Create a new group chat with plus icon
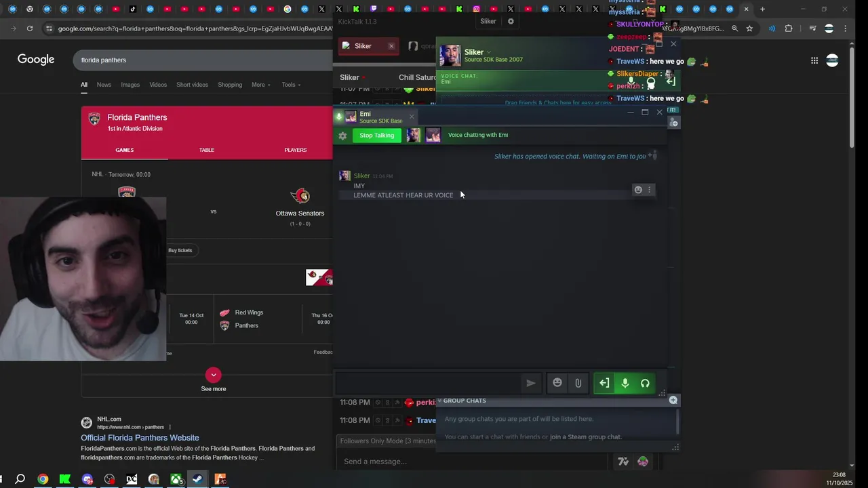 [673, 400]
